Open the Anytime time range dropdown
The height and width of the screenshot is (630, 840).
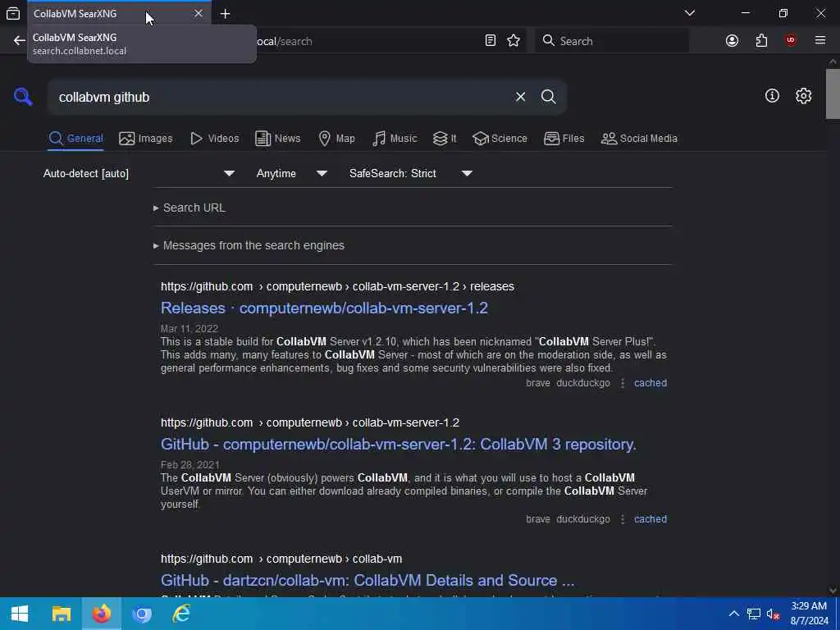click(x=291, y=173)
